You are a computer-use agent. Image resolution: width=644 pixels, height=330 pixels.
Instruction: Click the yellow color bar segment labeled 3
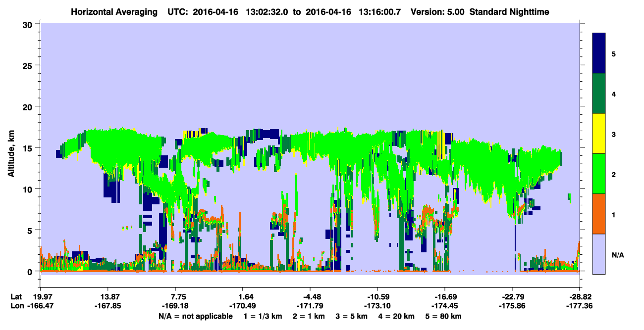pos(599,134)
